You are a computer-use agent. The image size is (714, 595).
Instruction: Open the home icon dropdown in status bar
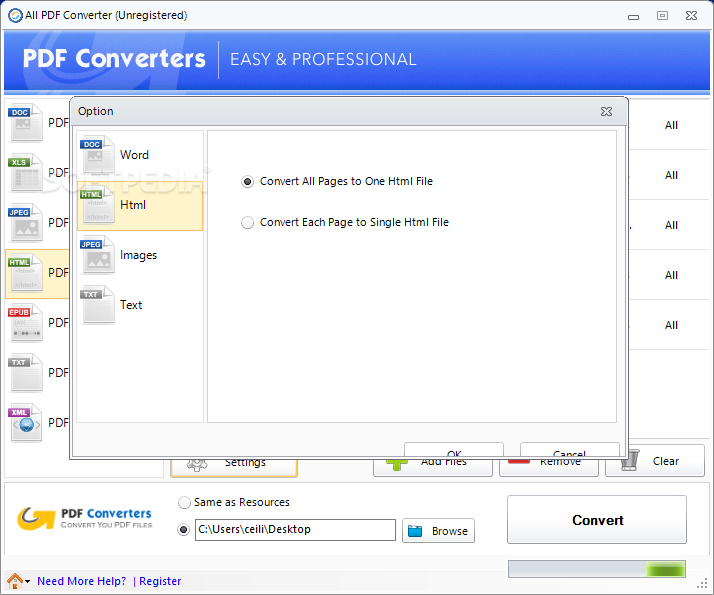click(x=18, y=581)
